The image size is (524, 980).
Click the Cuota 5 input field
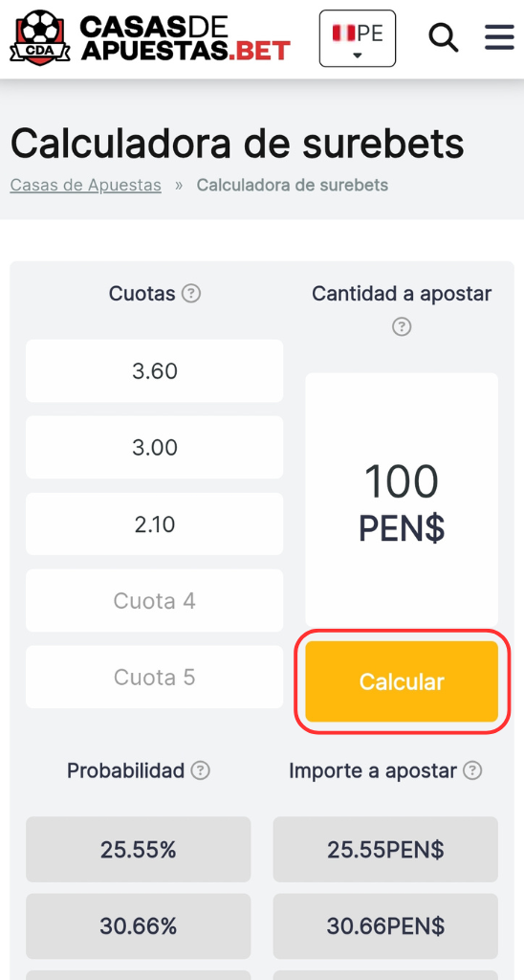pos(154,677)
